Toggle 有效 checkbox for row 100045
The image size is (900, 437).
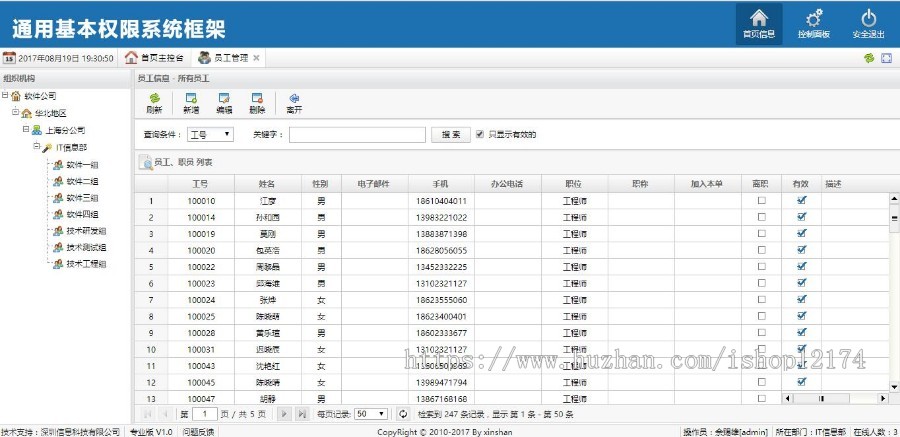[x=802, y=382]
